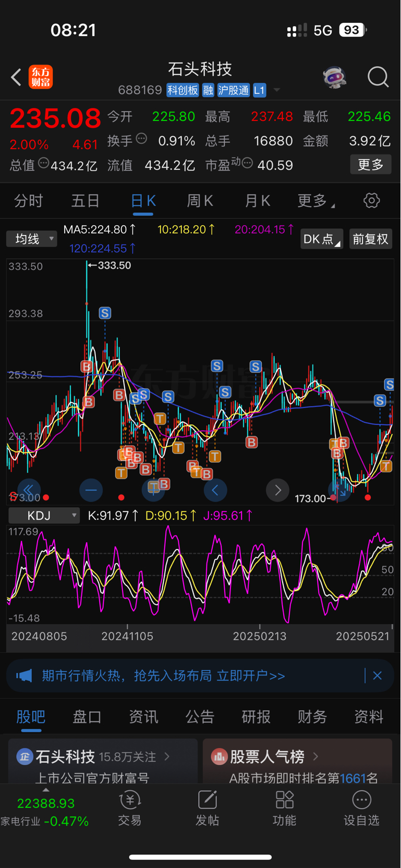401x868 pixels.
Task: Open the 功能 grid icon
Action: (285, 800)
